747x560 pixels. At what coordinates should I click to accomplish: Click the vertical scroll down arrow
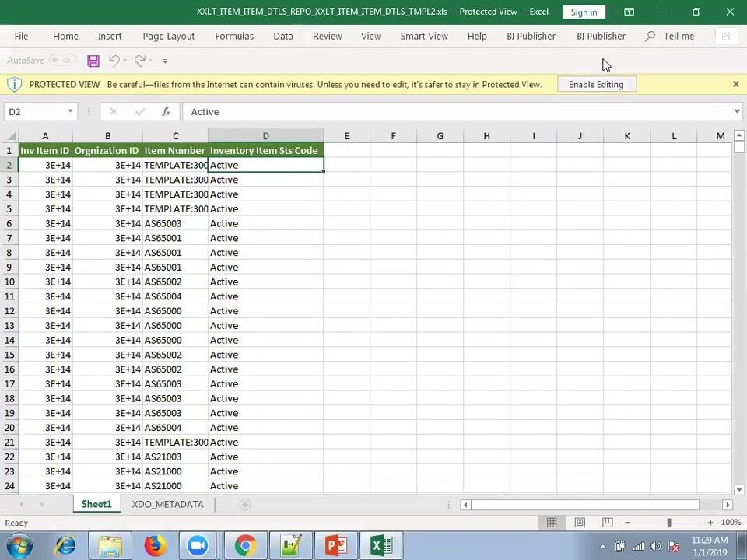739,489
